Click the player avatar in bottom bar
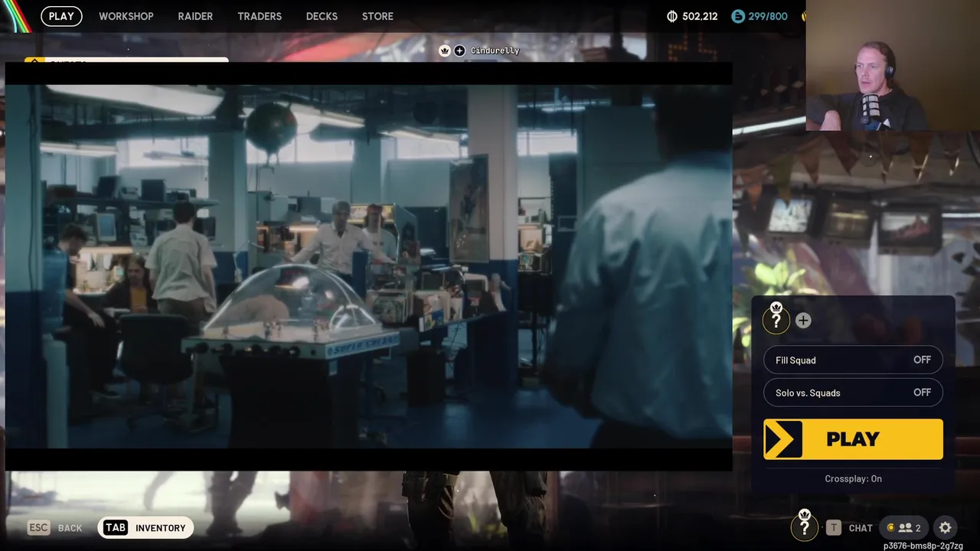Viewport: 980px width, 551px height. (x=804, y=527)
